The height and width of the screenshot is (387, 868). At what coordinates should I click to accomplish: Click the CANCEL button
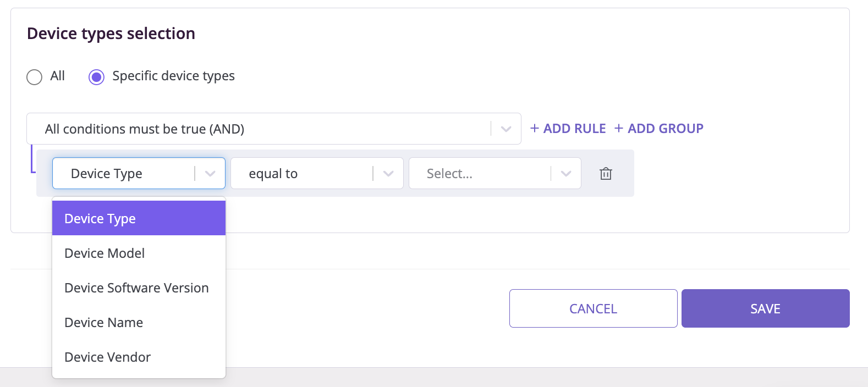[x=593, y=308]
